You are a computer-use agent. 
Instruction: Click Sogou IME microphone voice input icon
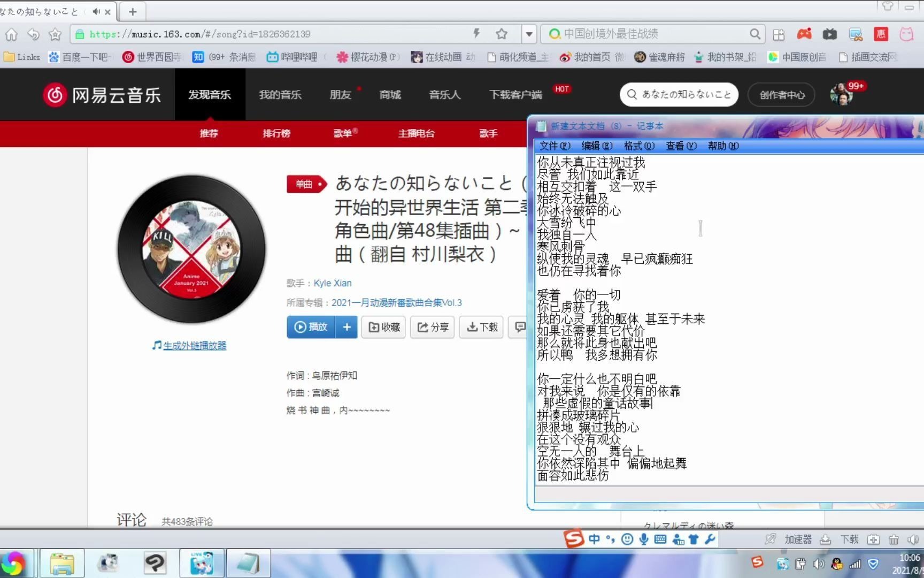(x=644, y=539)
